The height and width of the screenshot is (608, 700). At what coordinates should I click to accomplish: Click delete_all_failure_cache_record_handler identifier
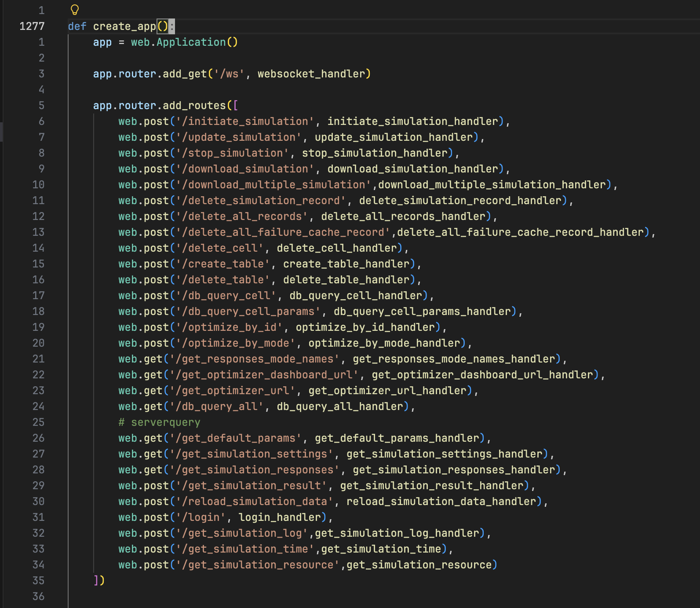click(520, 232)
